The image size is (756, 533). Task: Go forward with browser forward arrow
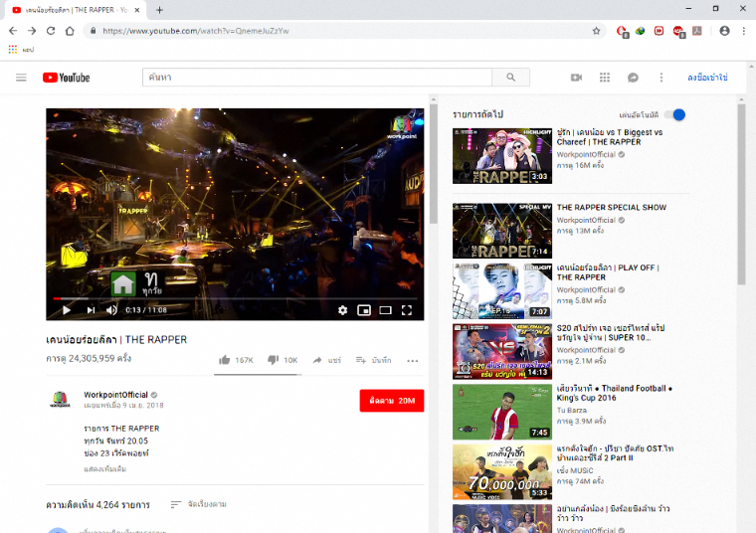point(32,31)
